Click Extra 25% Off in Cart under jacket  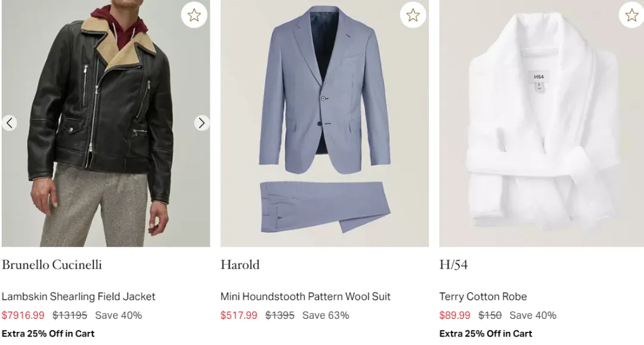[x=48, y=334]
